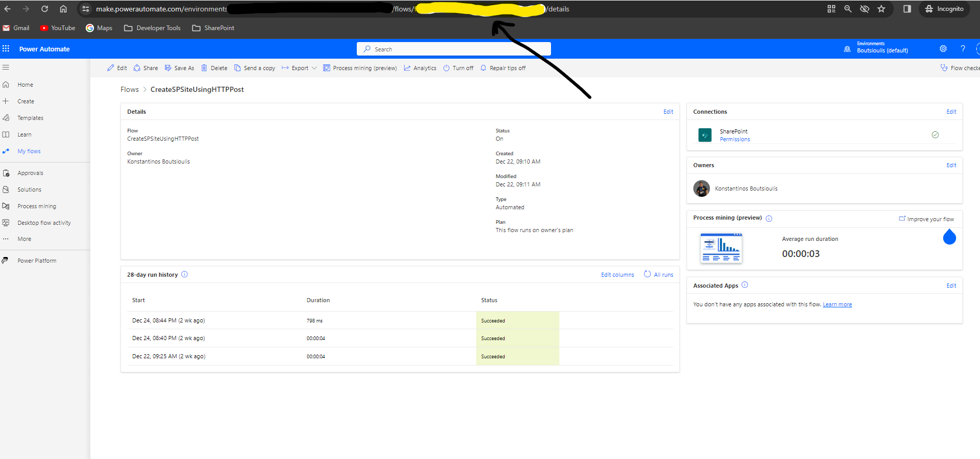Click the SharePoint connection status checkmark

pyautogui.click(x=935, y=135)
